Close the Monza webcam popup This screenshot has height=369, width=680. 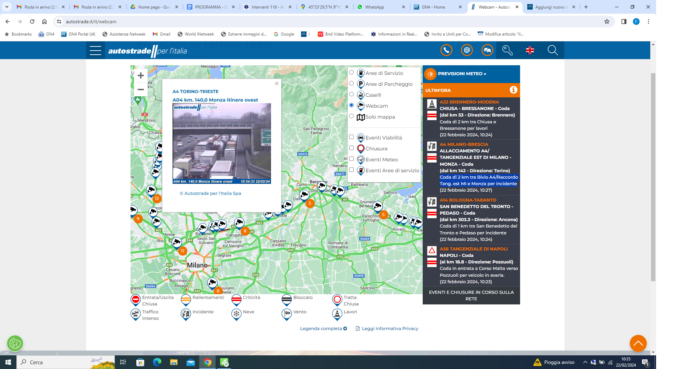point(277,83)
